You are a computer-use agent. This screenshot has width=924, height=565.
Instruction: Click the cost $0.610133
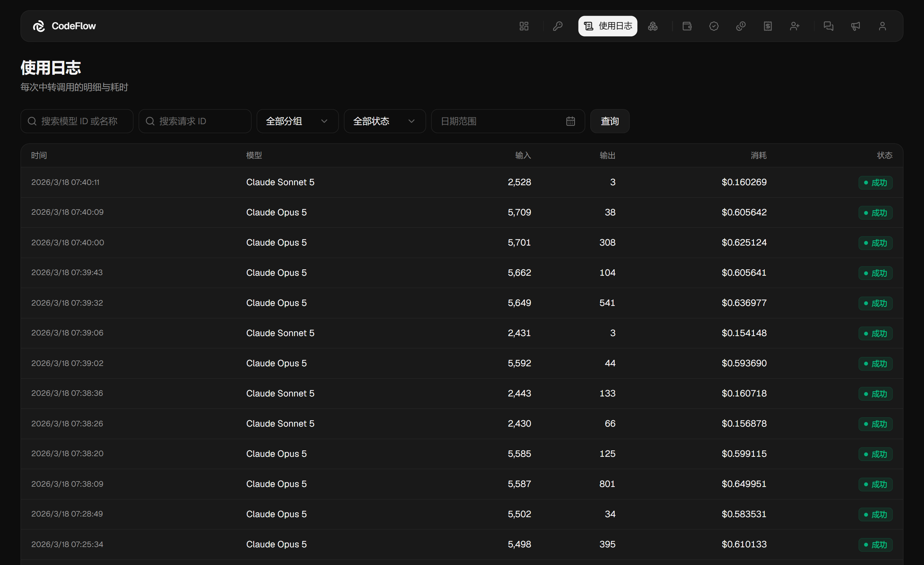coord(744,544)
